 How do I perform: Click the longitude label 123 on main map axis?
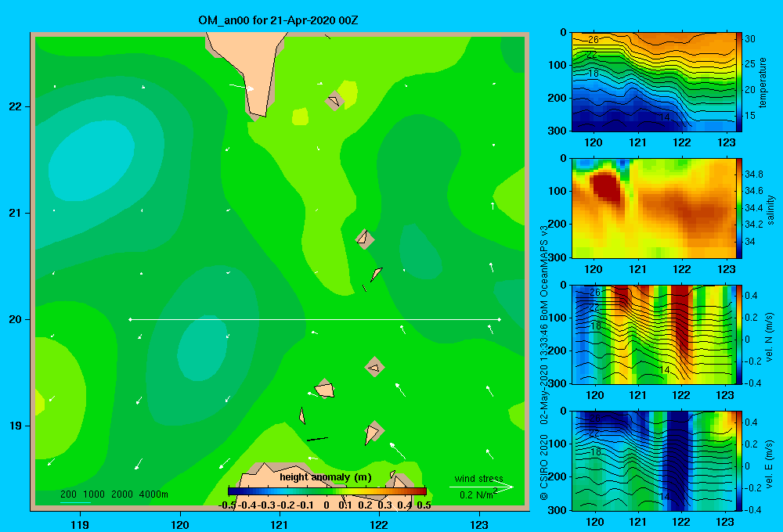coord(479,524)
